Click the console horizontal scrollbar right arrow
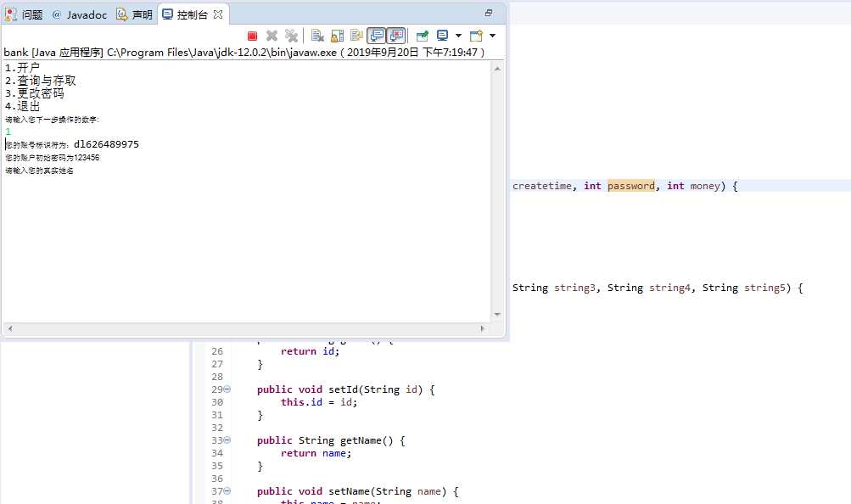 coord(483,328)
